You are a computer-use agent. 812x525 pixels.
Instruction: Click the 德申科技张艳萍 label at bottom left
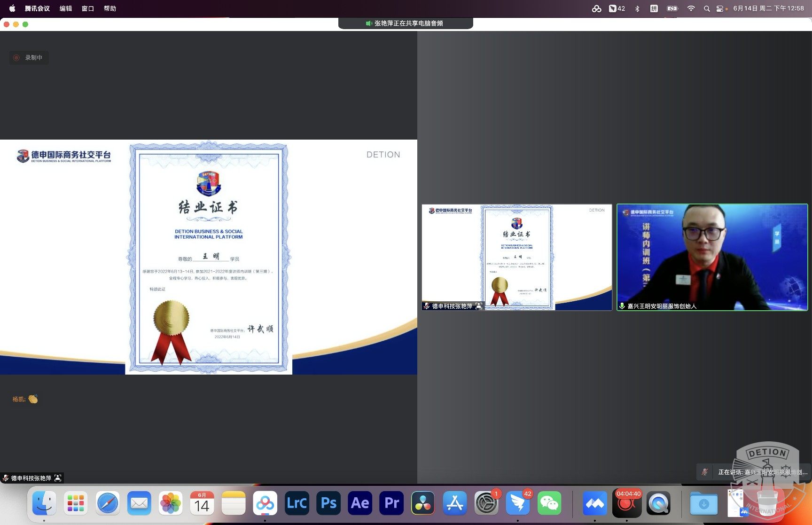click(x=31, y=478)
